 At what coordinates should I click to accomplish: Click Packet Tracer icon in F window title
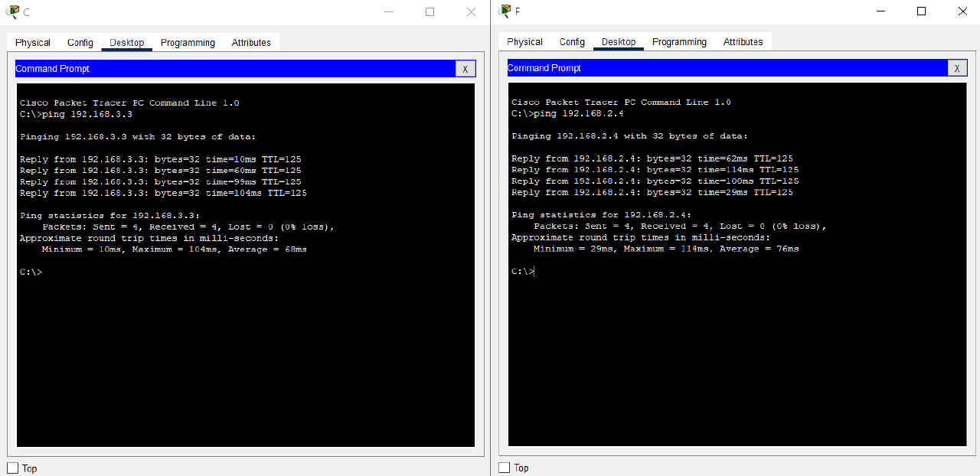tap(505, 11)
